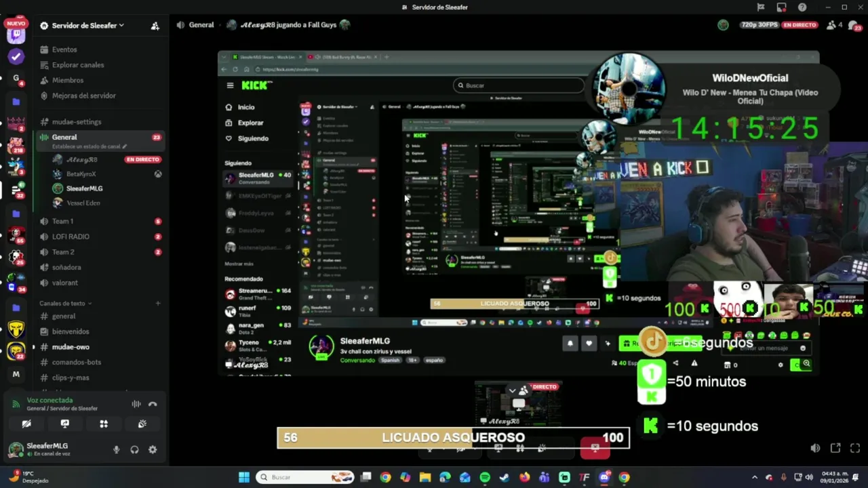
Task: Collapse the Canales de texto category
Action: (65, 304)
